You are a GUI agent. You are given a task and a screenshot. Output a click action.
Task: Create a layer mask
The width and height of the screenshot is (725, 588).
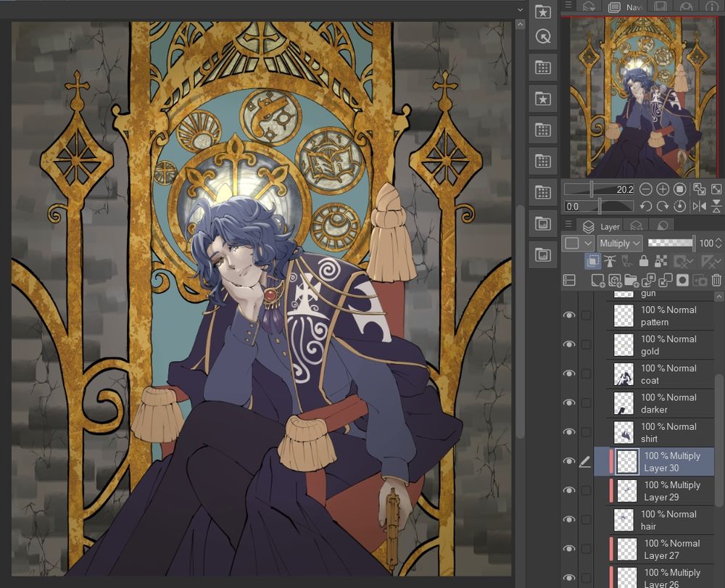682,280
